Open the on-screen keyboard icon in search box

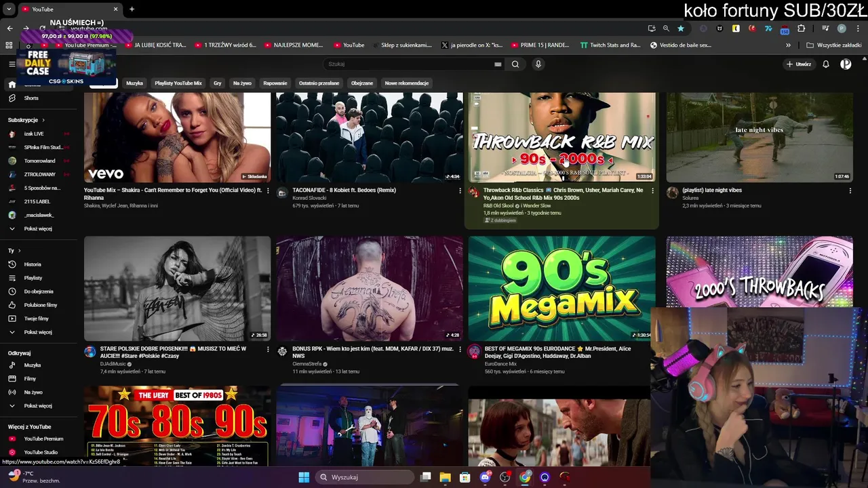(x=498, y=64)
